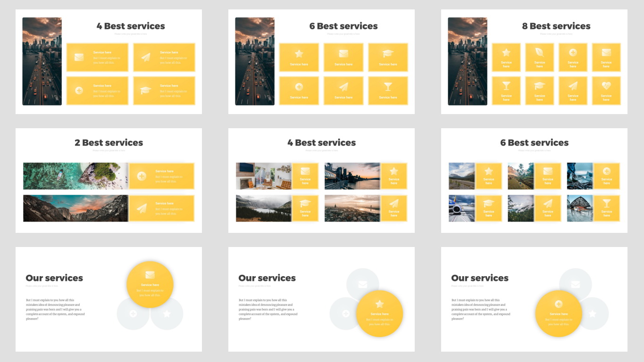644x362 pixels.
Task: Select the flag icon on the 4 Best services slide
Action: [x=145, y=90]
